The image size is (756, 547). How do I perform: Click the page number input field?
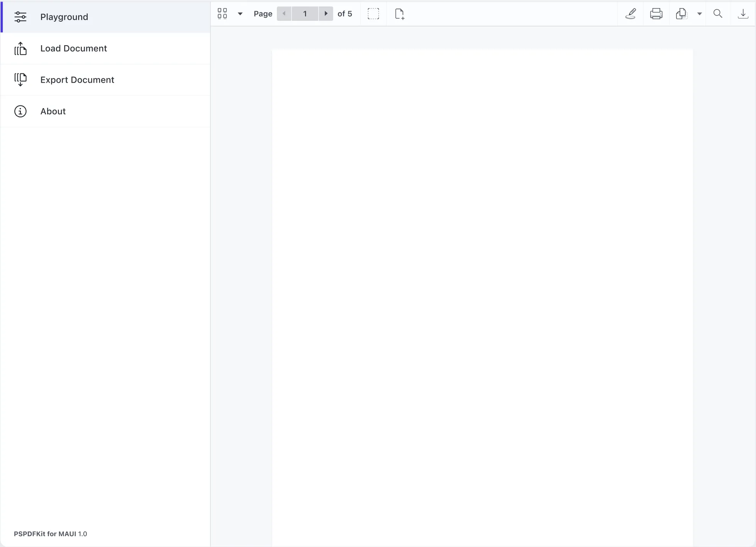tap(305, 14)
